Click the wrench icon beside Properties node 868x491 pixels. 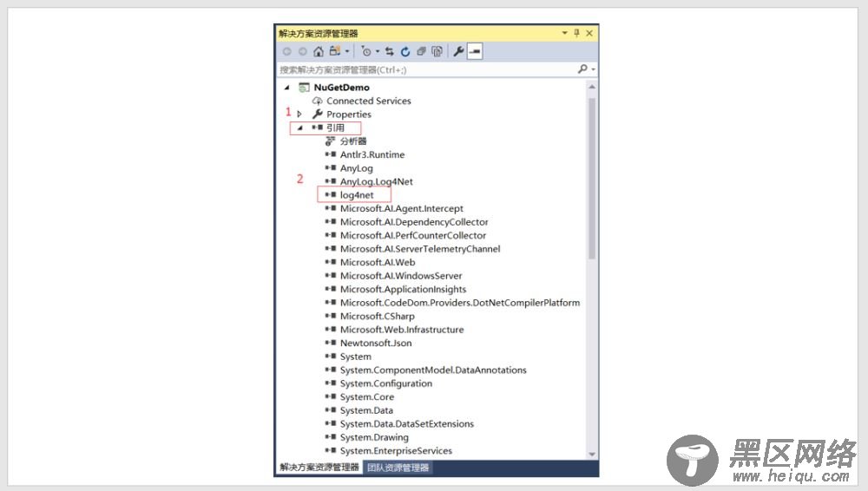coord(317,114)
